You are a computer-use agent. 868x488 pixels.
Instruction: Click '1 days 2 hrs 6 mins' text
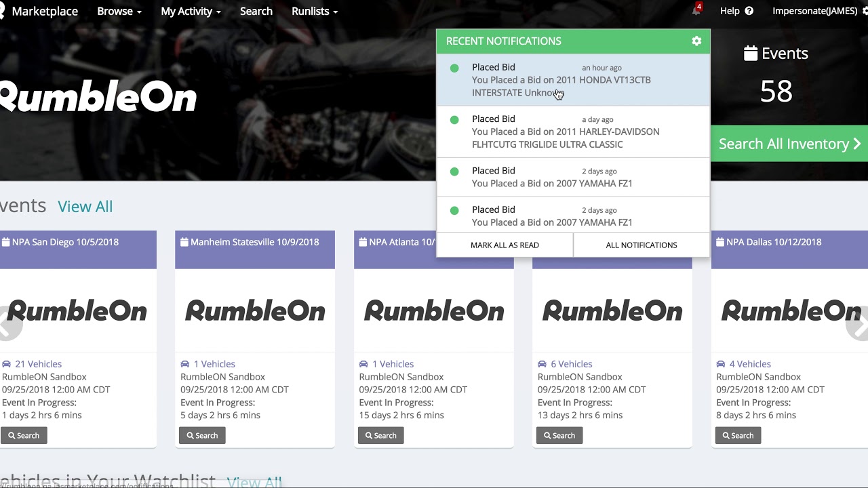(x=42, y=415)
